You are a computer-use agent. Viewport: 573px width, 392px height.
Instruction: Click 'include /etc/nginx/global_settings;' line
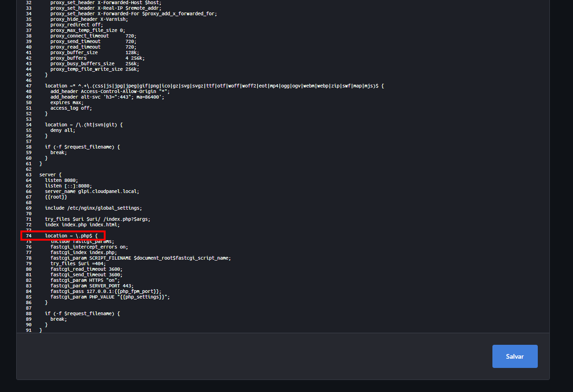tap(93, 208)
